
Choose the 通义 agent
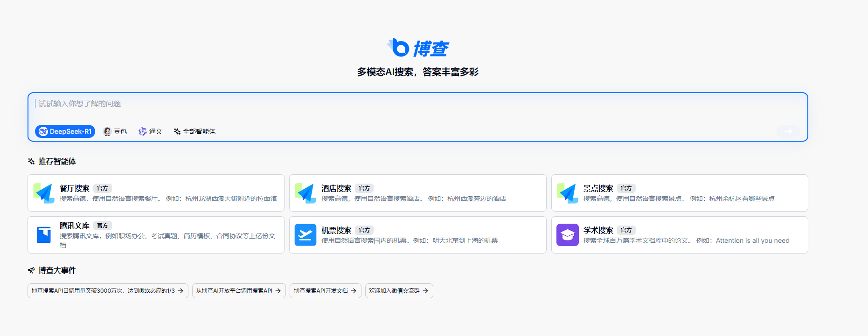(150, 131)
